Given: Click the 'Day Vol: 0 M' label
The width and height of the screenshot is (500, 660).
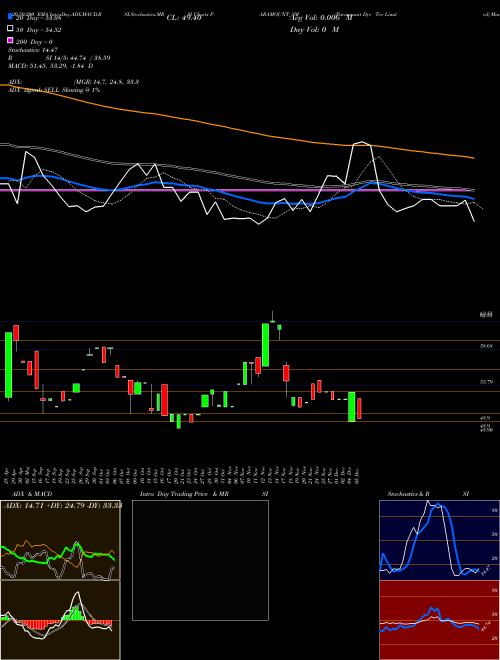Looking at the screenshot, I should tap(314, 30).
